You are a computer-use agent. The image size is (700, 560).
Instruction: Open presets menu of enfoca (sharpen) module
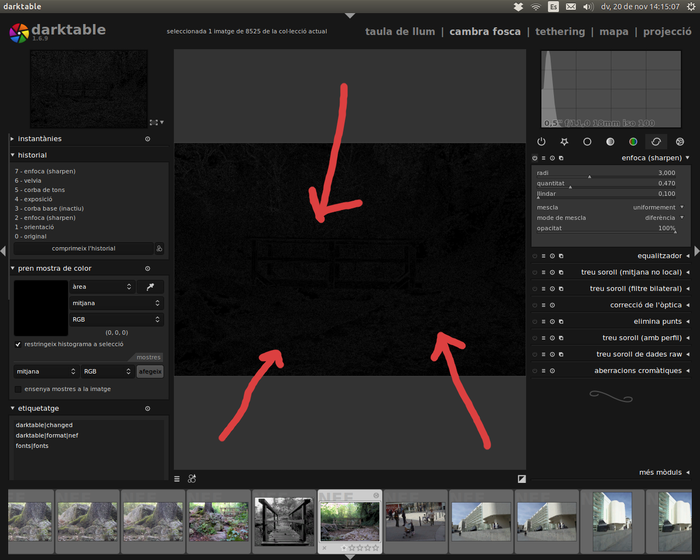(543, 158)
